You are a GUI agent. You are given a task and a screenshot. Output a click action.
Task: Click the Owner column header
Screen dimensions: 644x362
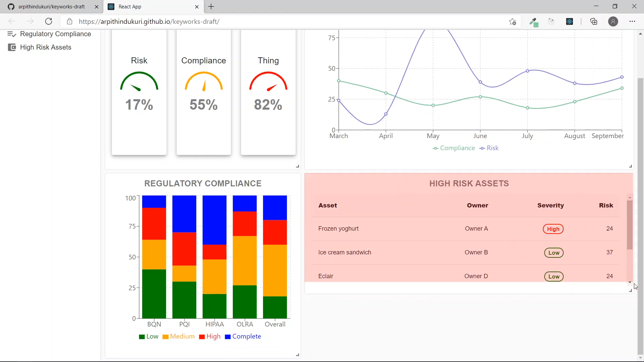[478, 205]
